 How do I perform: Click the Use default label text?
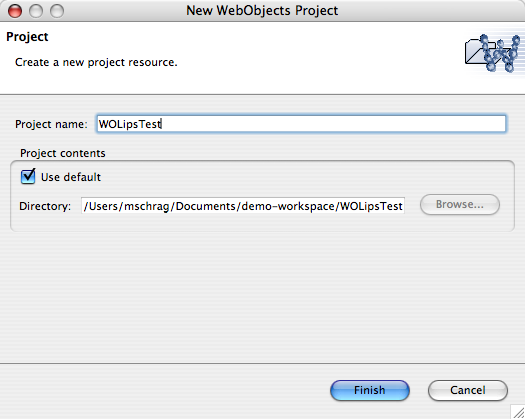coord(71,177)
